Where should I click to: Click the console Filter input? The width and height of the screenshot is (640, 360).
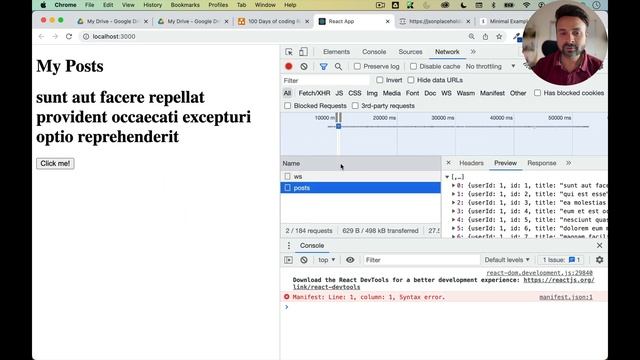click(x=422, y=260)
